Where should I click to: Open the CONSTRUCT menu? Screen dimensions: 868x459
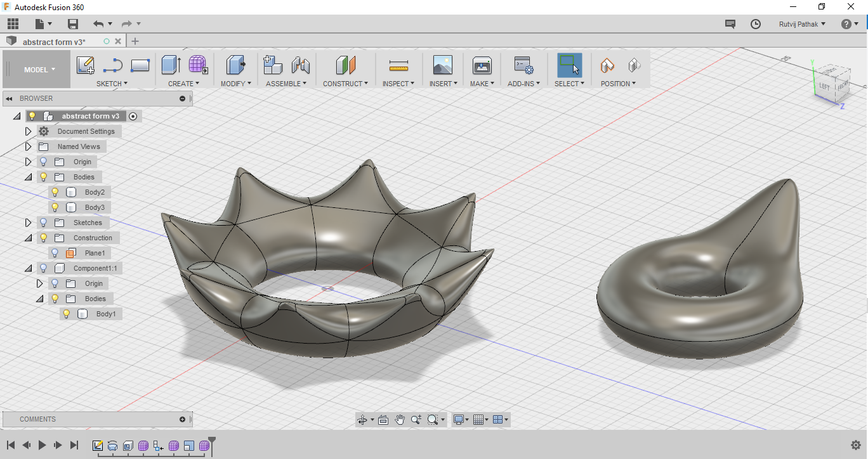[x=345, y=84]
